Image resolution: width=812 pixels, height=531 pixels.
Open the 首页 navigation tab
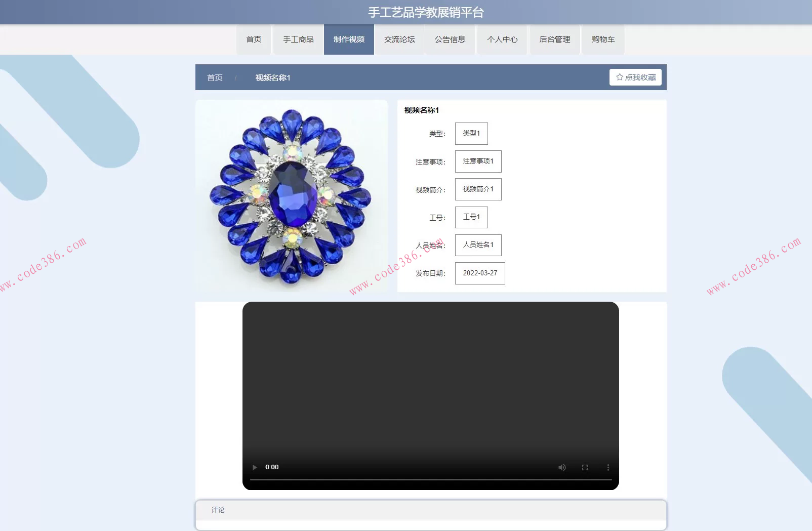coord(254,39)
